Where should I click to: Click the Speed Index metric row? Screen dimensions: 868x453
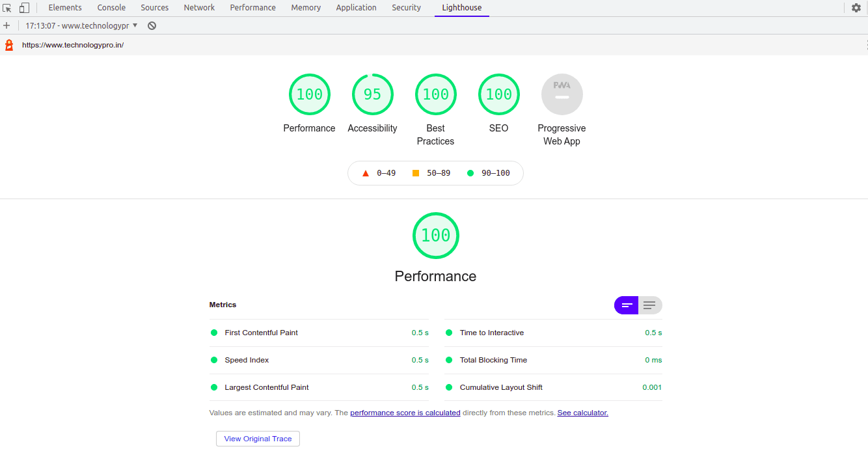319,360
